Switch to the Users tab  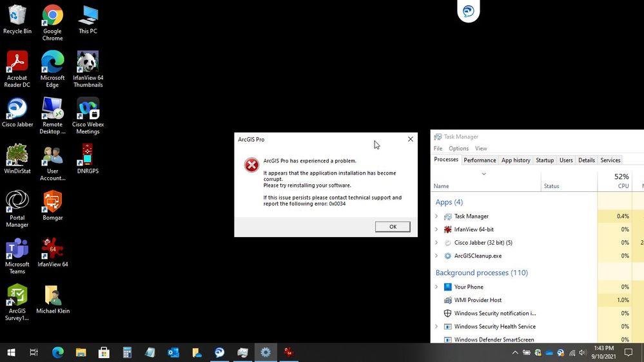[x=566, y=160]
